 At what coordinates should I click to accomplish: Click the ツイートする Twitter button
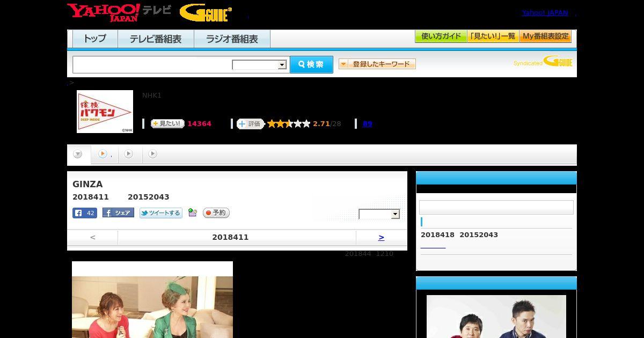(161, 213)
